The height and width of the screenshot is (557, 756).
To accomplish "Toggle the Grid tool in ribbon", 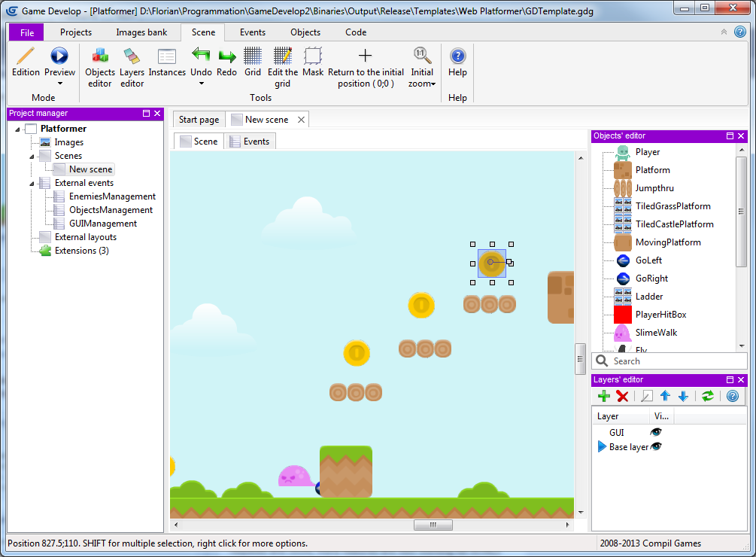I will point(253,56).
